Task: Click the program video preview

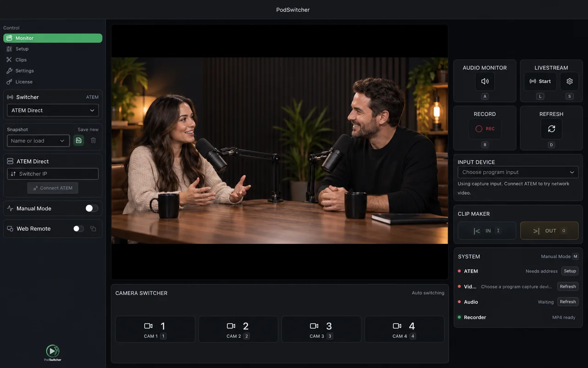Action: coord(280,152)
